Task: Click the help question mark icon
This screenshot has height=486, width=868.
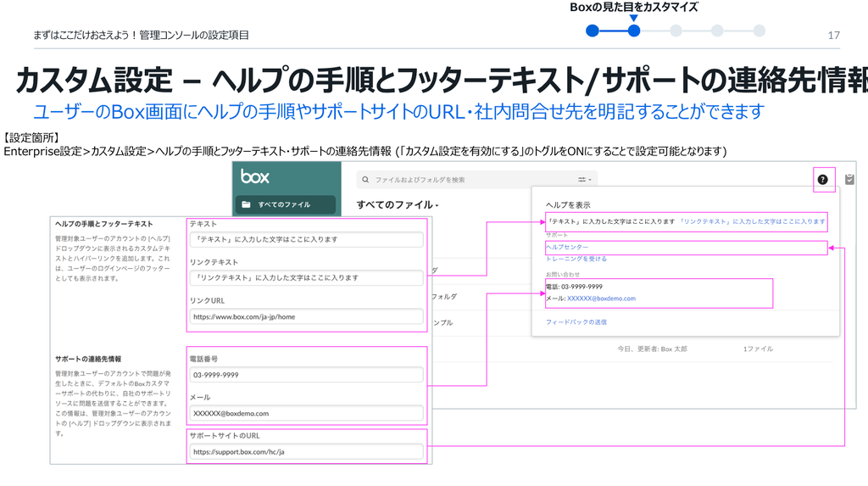Action: coord(822,179)
